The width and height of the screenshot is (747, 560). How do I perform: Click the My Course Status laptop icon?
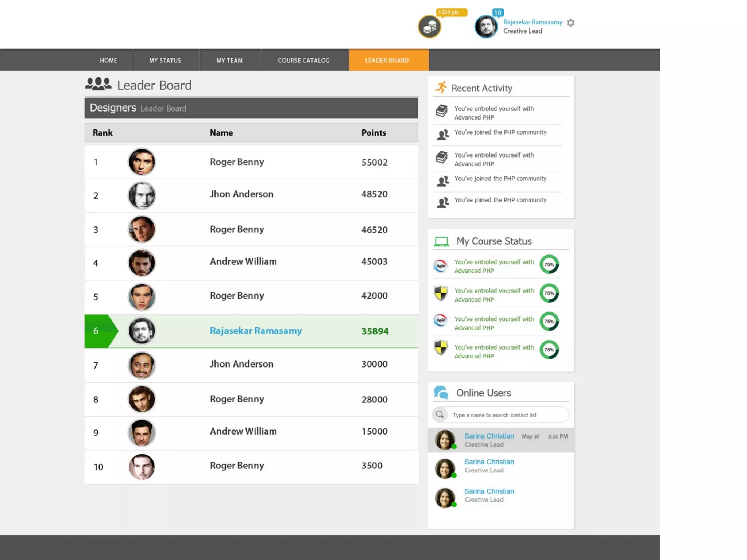point(441,241)
